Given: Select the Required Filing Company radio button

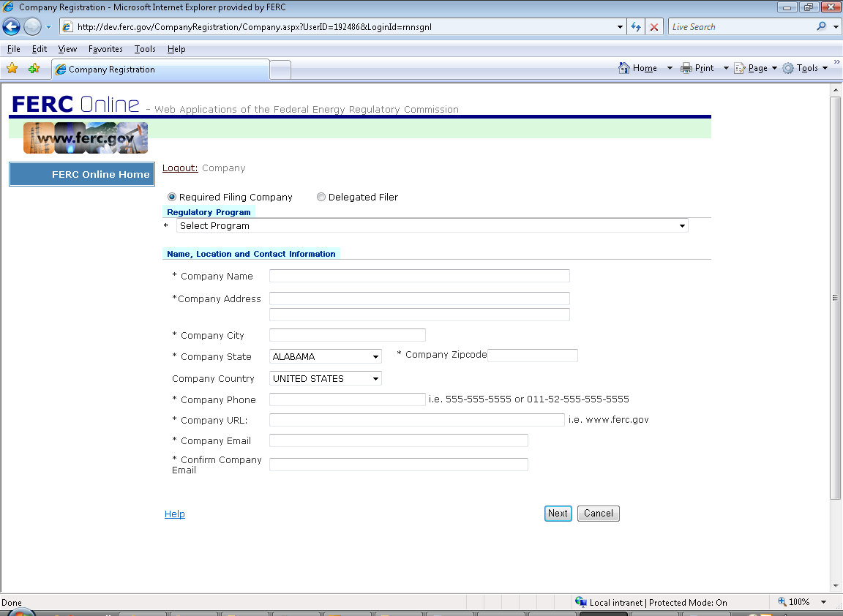Looking at the screenshot, I should (x=172, y=197).
